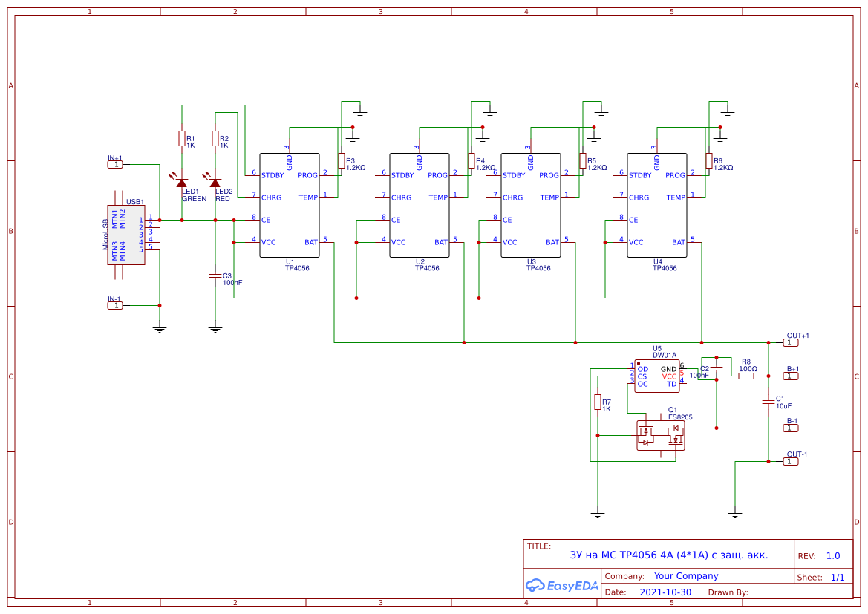Click the ground symbol below R7 wire
The width and height of the screenshot is (868, 614).
[x=598, y=515]
